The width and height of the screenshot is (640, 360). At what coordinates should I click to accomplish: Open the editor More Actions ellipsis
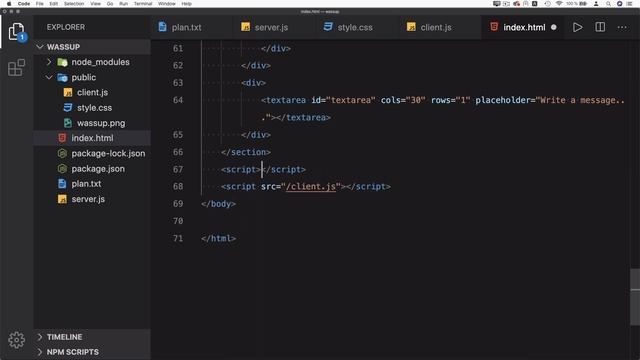pos(622,27)
